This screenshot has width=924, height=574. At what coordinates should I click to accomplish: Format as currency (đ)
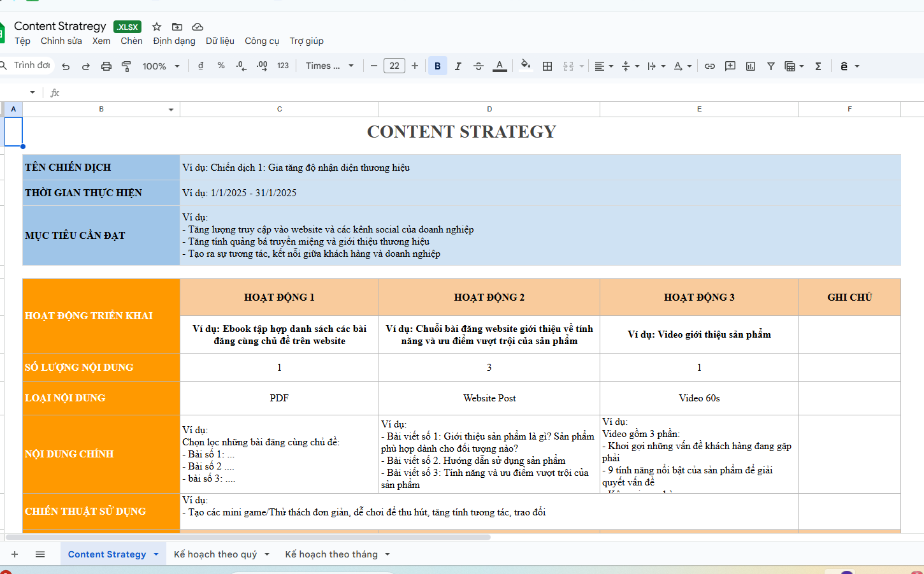click(201, 66)
